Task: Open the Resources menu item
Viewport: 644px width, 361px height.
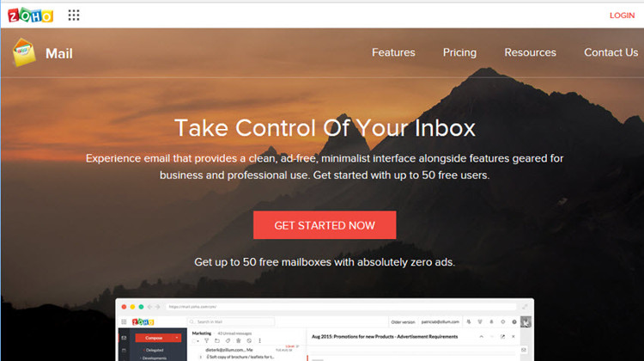Action: tap(531, 52)
